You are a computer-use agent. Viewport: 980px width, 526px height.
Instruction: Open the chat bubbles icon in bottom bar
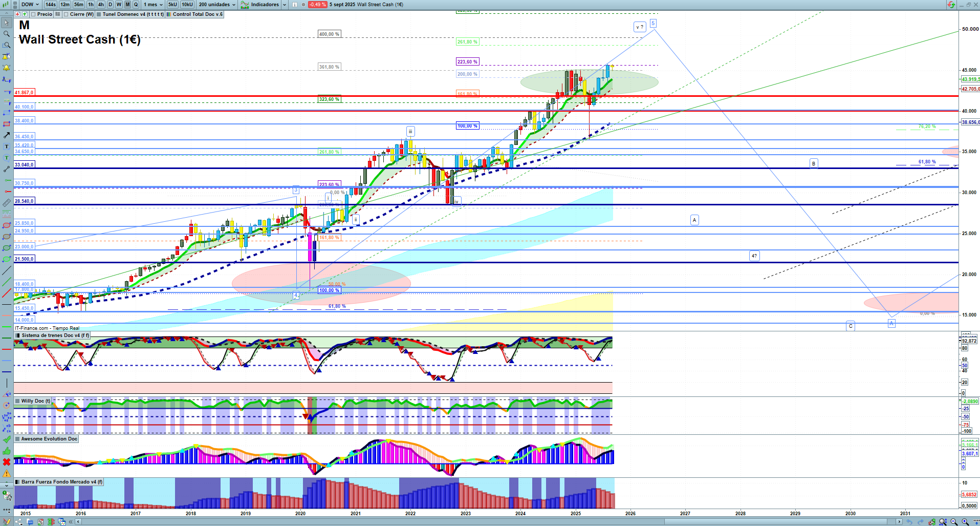(x=30, y=522)
